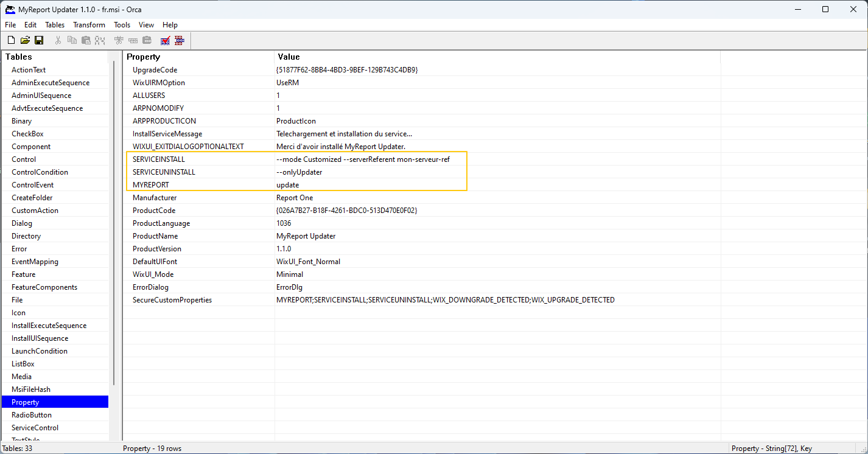Click the Copy icon in the toolbar
868x454 pixels.
[72, 40]
